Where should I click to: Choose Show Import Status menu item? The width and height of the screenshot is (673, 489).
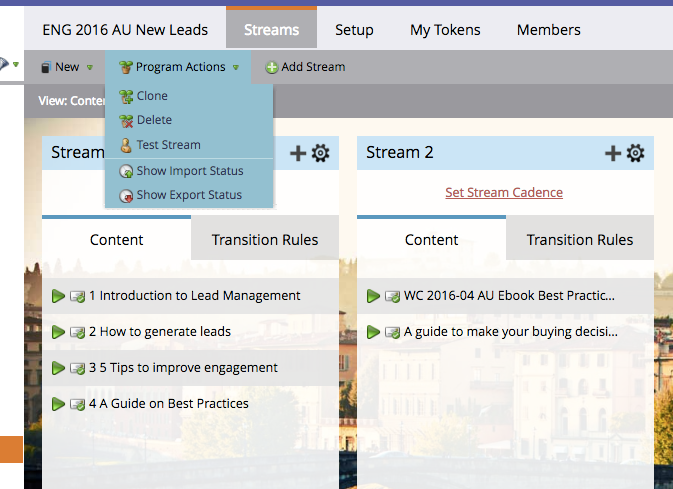[x=190, y=171]
